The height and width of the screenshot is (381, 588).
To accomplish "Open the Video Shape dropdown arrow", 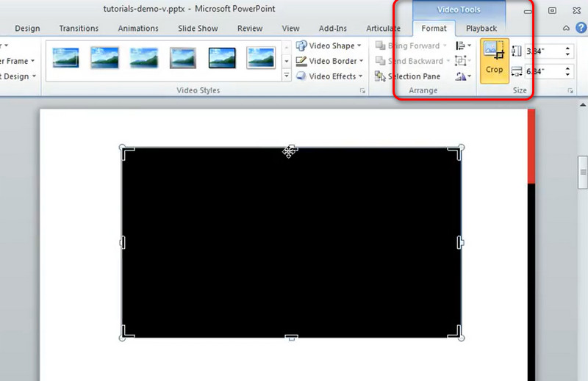I will coord(359,46).
